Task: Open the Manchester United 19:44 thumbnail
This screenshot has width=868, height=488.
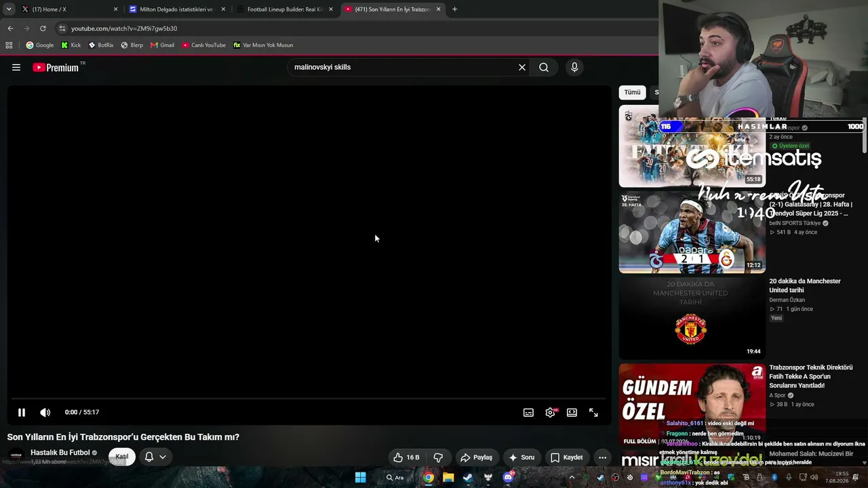Action: point(692,318)
